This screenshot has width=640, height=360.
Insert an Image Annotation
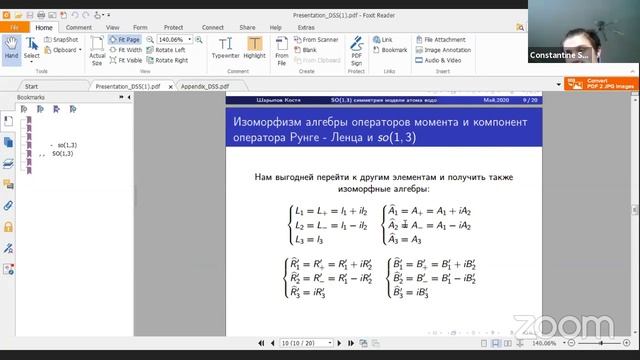point(443,50)
